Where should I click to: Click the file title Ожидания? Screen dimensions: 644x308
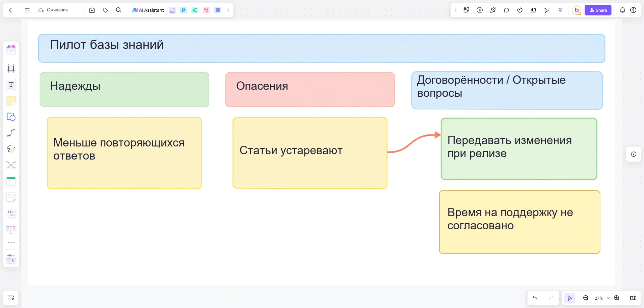click(x=57, y=10)
